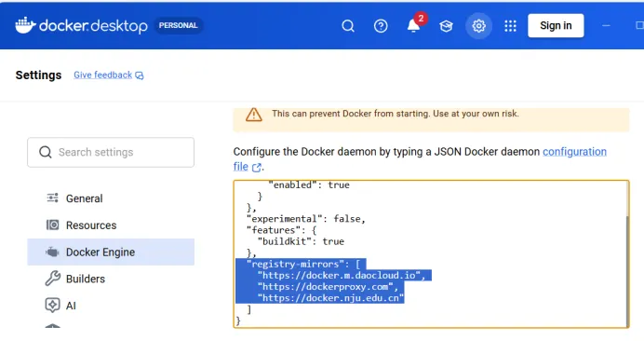Viewport: 644px width, 341px height.
Task: Click the "enabled": true line
Action: click(309, 185)
